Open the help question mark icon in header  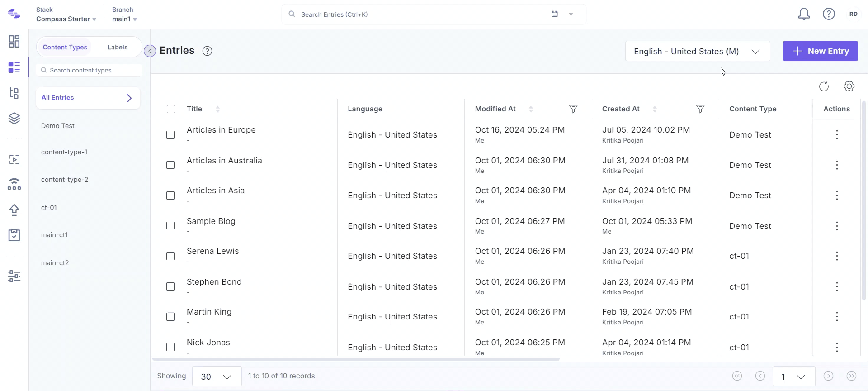click(829, 14)
